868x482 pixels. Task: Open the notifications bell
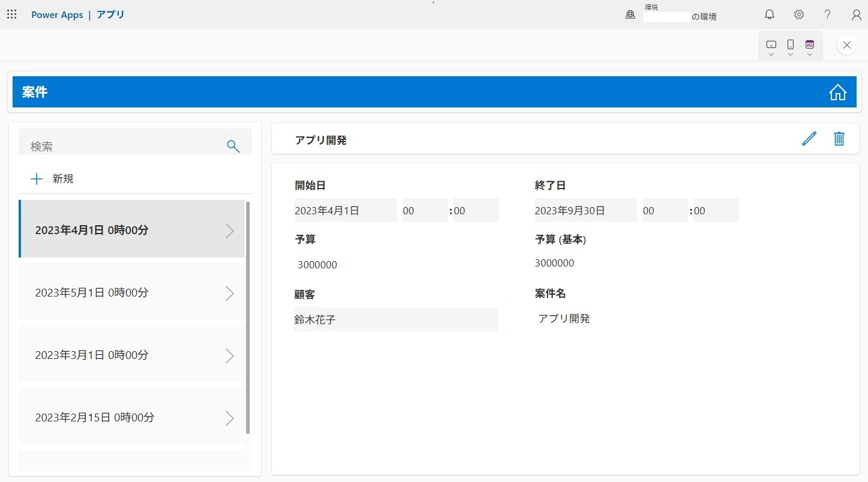tap(769, 14)
